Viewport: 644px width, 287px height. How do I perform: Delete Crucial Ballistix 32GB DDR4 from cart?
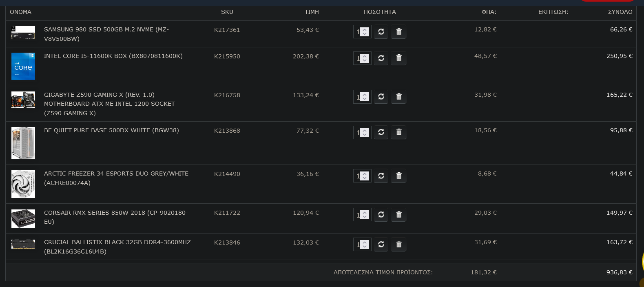tap(399, 245)
